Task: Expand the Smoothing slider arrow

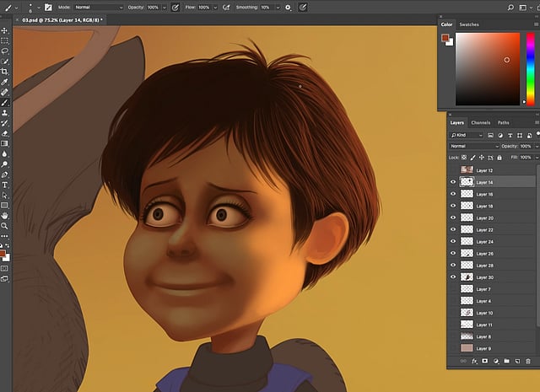Action: click(x=278, y=8)
